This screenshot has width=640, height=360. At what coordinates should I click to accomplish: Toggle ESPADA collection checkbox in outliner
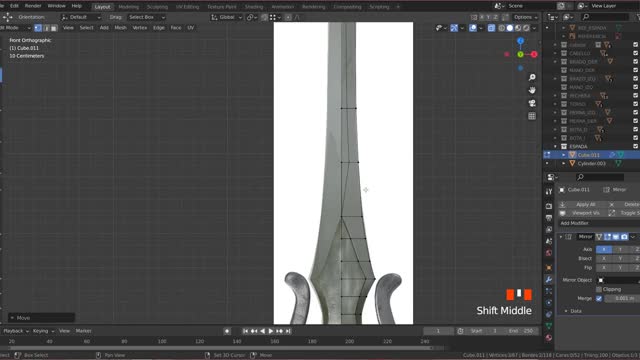(x=636, y=146)
